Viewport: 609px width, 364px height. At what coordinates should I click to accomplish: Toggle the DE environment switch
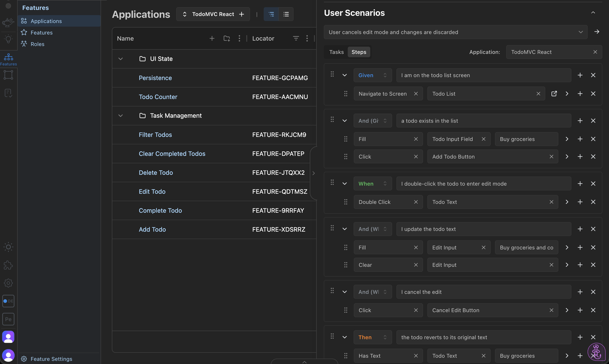click(8, 301)
